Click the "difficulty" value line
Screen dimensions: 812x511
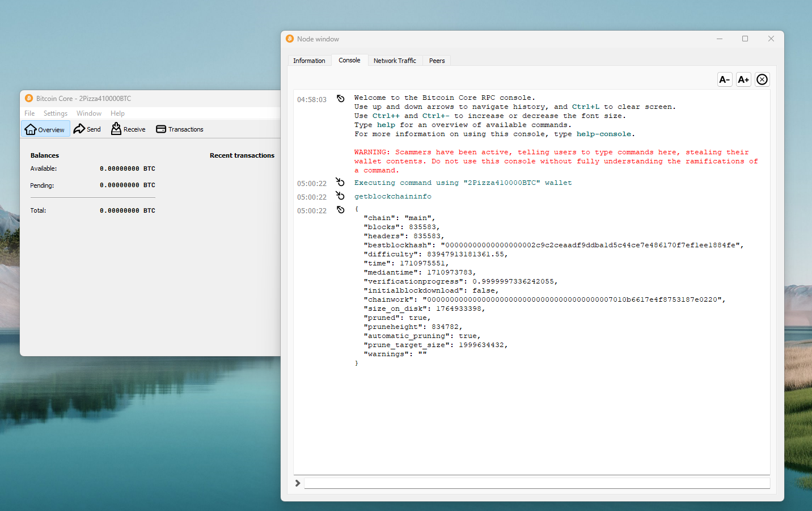click(x=435, y=254)
